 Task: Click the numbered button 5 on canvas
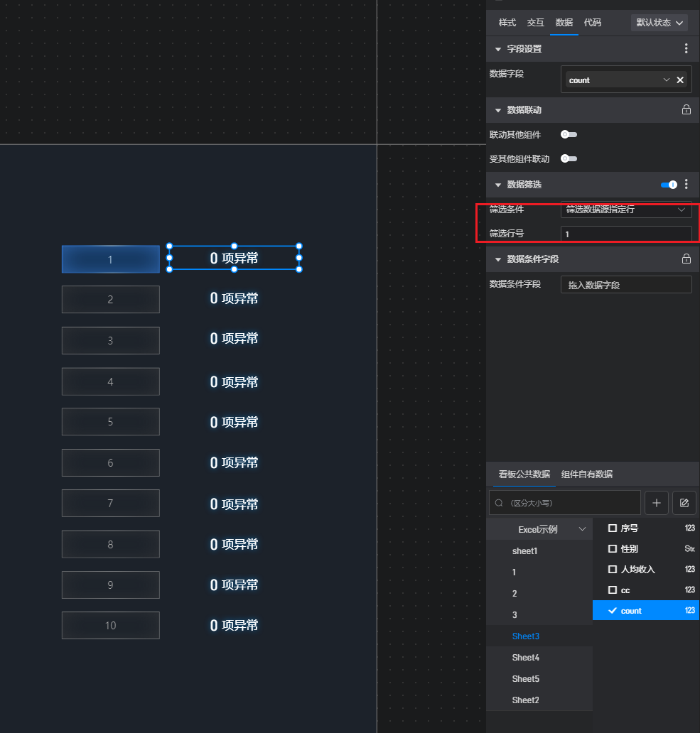coord(110,422)
